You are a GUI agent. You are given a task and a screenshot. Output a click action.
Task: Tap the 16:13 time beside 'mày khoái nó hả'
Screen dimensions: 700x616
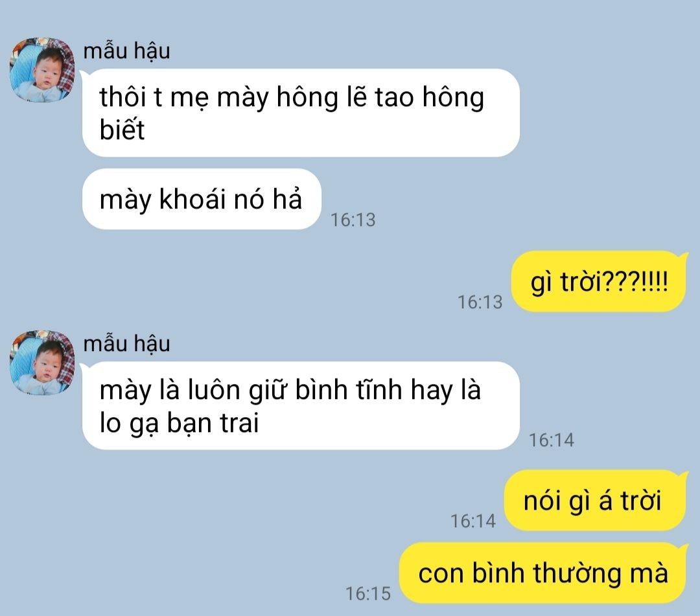coord(353,220)
